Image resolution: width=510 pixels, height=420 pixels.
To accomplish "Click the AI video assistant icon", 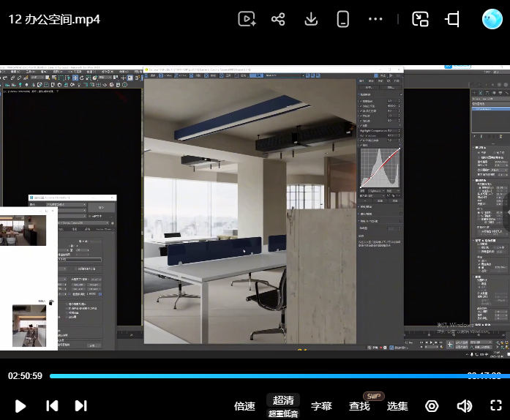I will [x=247, y=19].
